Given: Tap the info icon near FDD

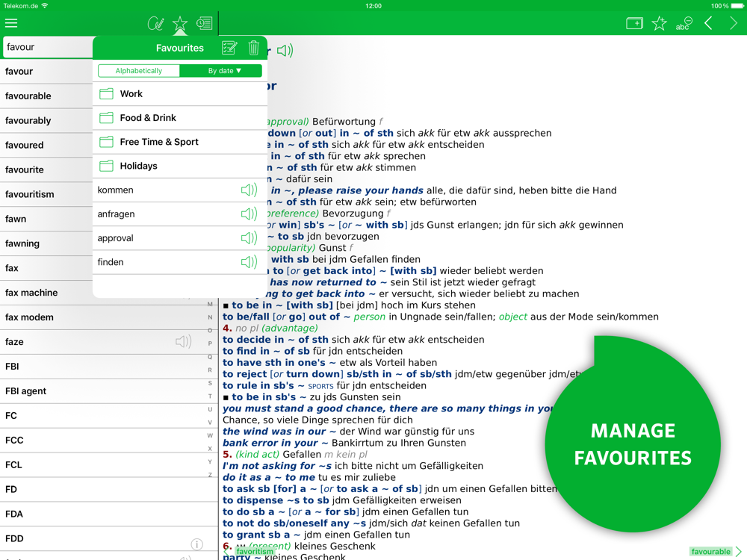Looking at the screenshot, I should coord(196,544).
